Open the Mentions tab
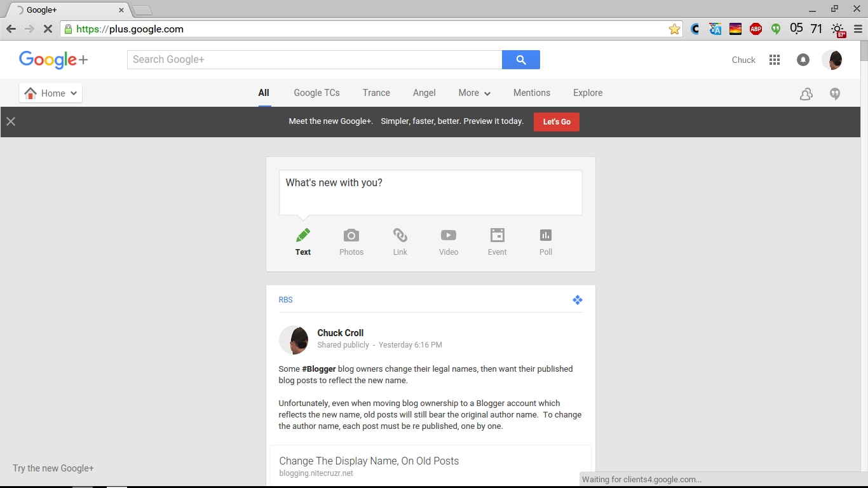The height and width of the screenshot is (488, 868). pos(532,93)
